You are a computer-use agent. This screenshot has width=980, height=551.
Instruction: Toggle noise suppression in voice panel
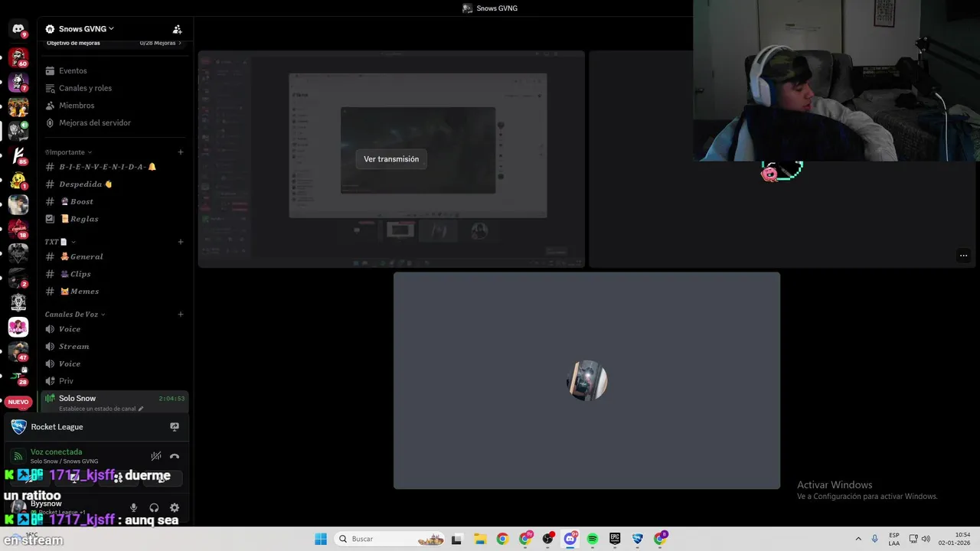156,456
